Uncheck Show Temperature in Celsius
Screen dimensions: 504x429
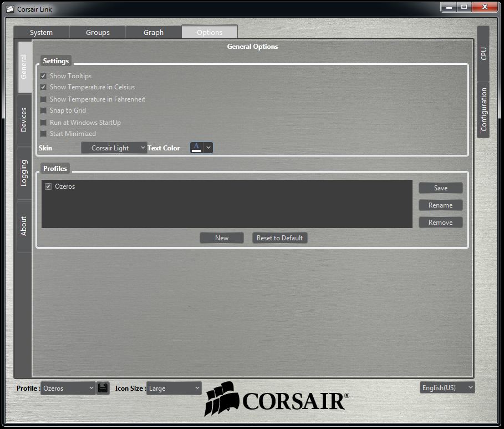(43, 87)
